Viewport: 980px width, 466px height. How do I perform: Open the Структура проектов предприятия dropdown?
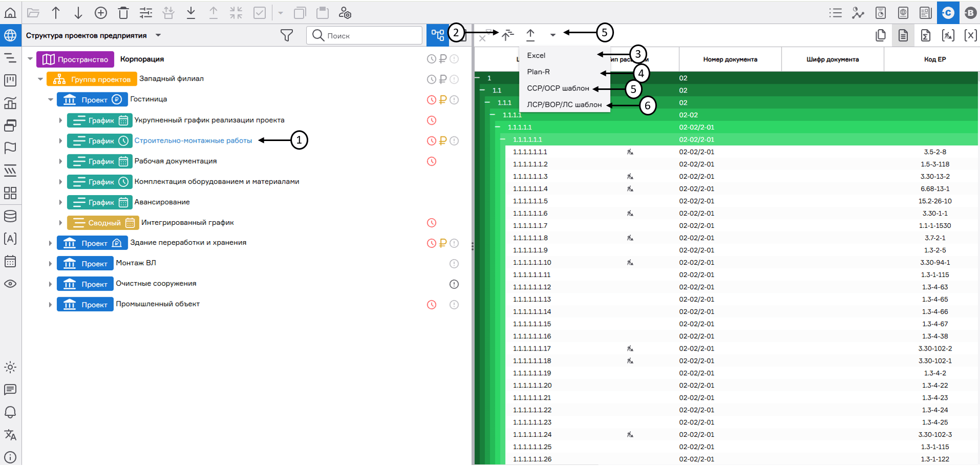coord(158,35)
